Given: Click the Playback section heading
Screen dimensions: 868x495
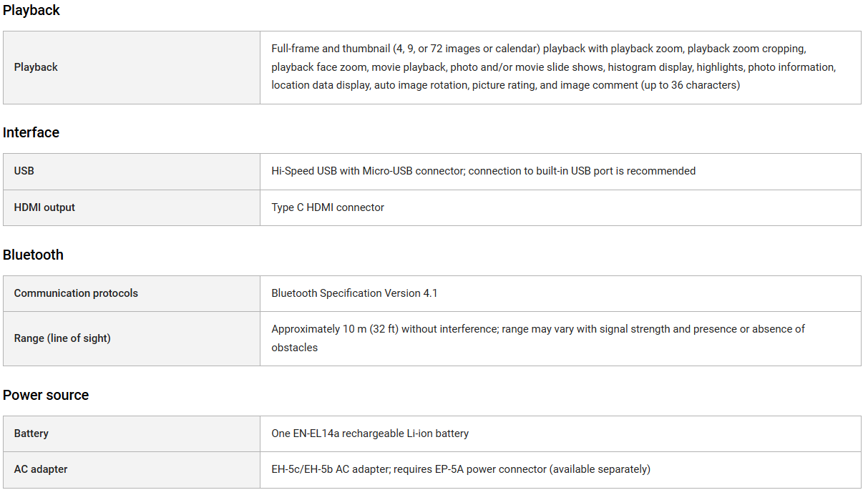Looking at the screenshot, I should (x=31, y=10).
